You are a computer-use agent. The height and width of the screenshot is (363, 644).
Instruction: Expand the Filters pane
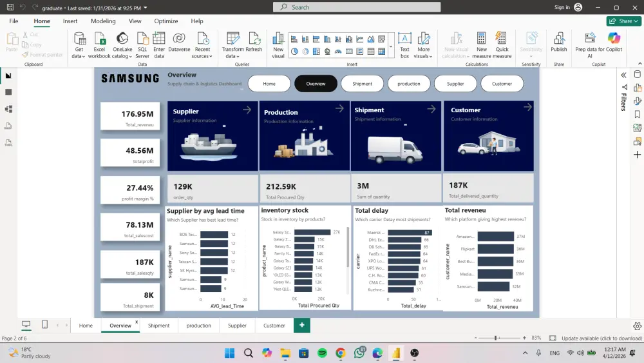[623, 75]
